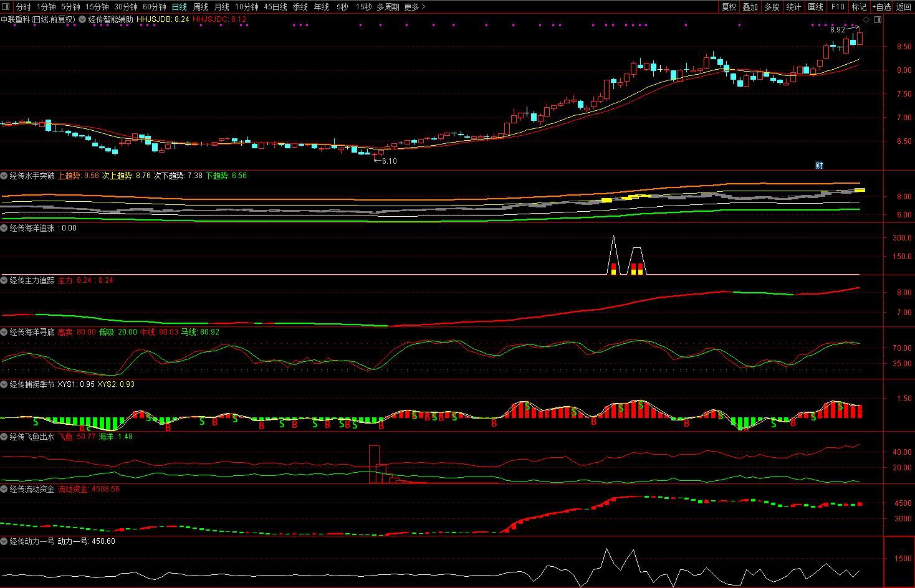Viewport: 915px width, 588px height.
Task: Open the 画线 drawing tools
Action: tap(816, 7)
